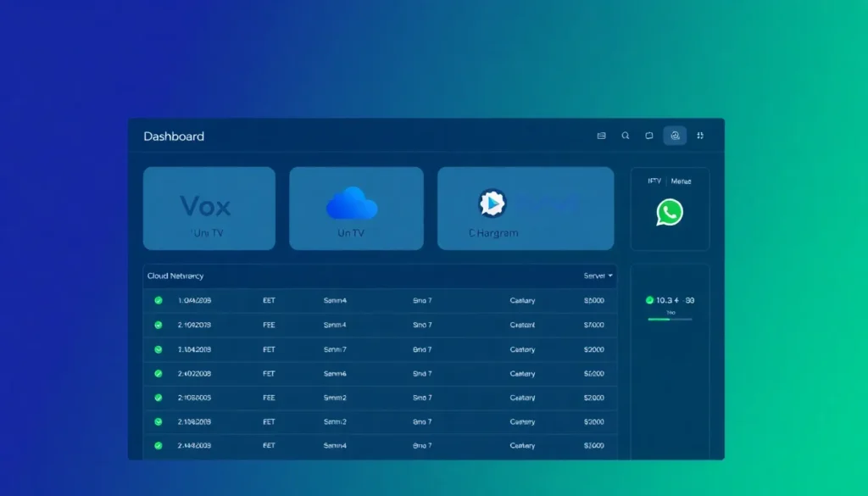Viewport: 868px width, 496px height.
Task: Switch to the IFTV tab
Action: pyautogui.click(x=654, y=181)
